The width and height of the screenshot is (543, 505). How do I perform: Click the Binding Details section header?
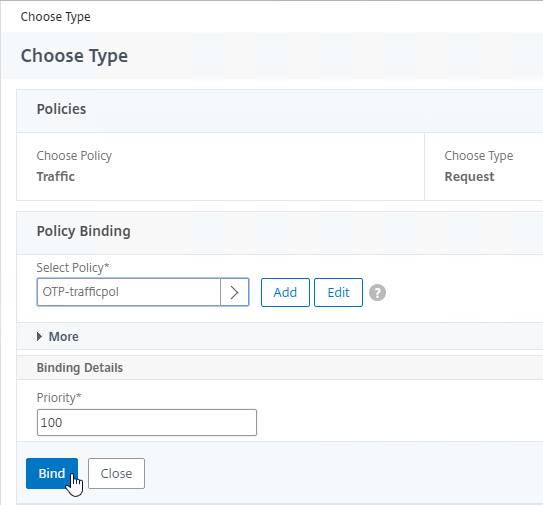[x=80, y=367]
